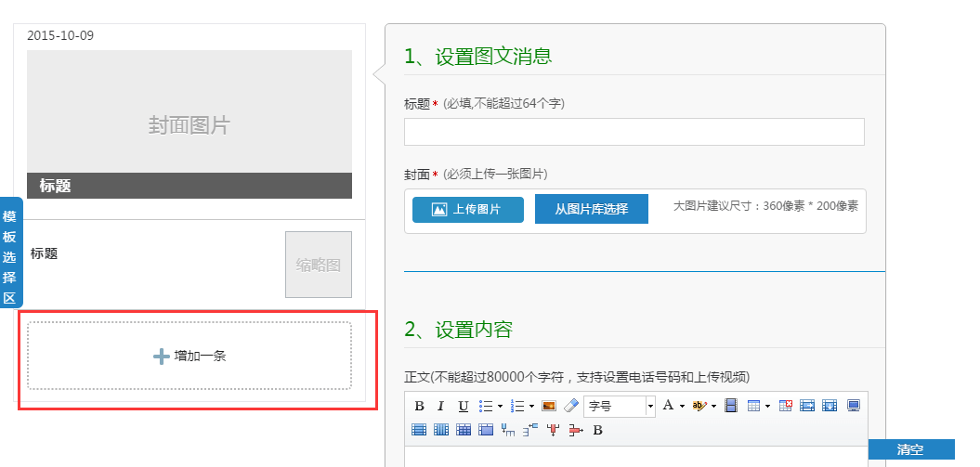The width and height of the screenshot is (980, 467).
Task: Click the 清空 clear button
Action: point(910,449)
